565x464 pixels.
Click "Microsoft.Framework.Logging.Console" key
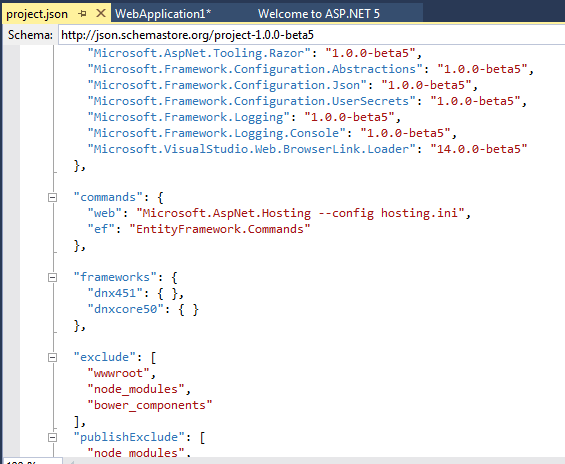point(217,133)
